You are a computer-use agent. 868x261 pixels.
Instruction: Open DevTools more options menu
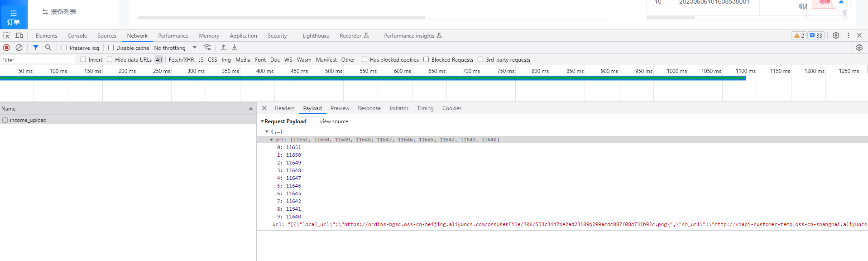pos(849,35)
